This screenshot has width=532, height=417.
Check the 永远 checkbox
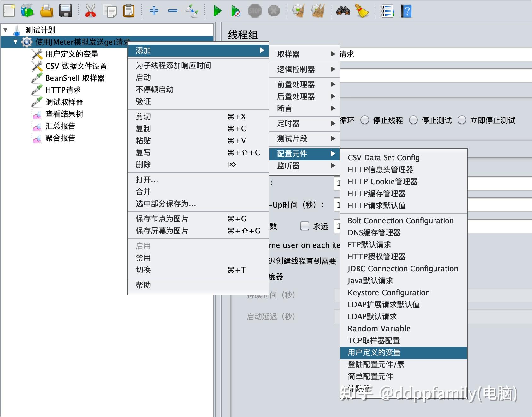point(305,226)
